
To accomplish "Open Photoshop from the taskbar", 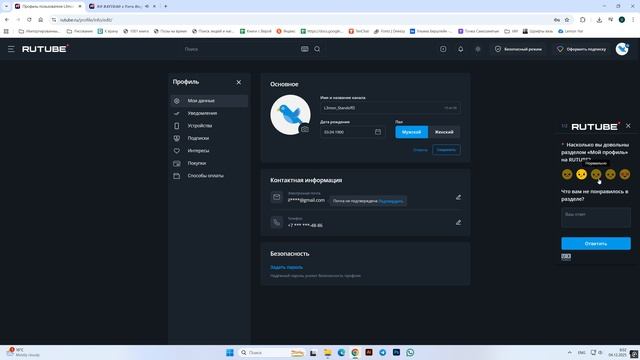I will tap(396, 353).
